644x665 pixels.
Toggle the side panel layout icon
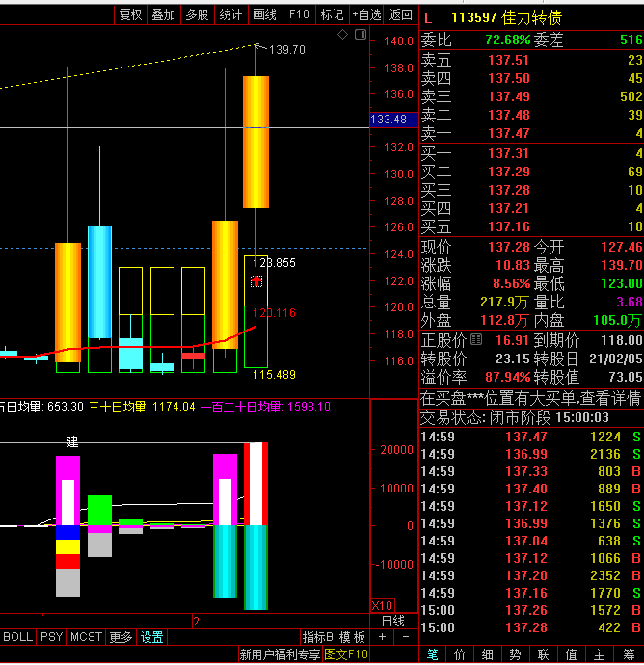click(361, 35)
